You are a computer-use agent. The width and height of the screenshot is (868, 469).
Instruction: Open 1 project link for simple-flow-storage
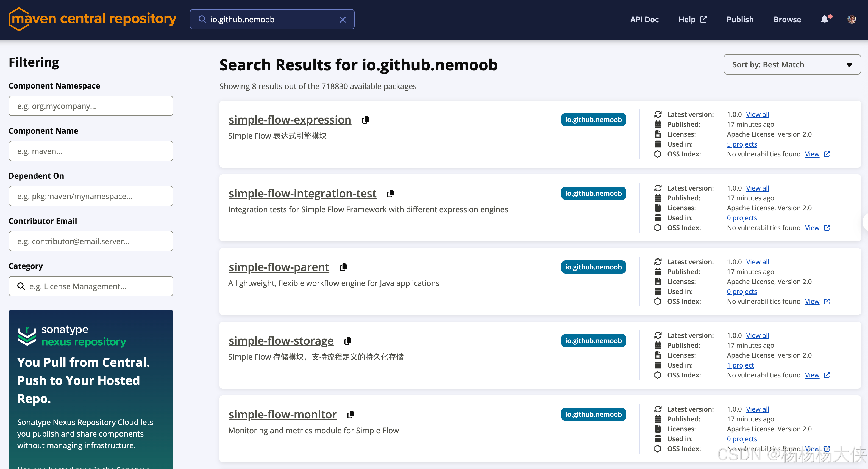[x=740, y=365]
